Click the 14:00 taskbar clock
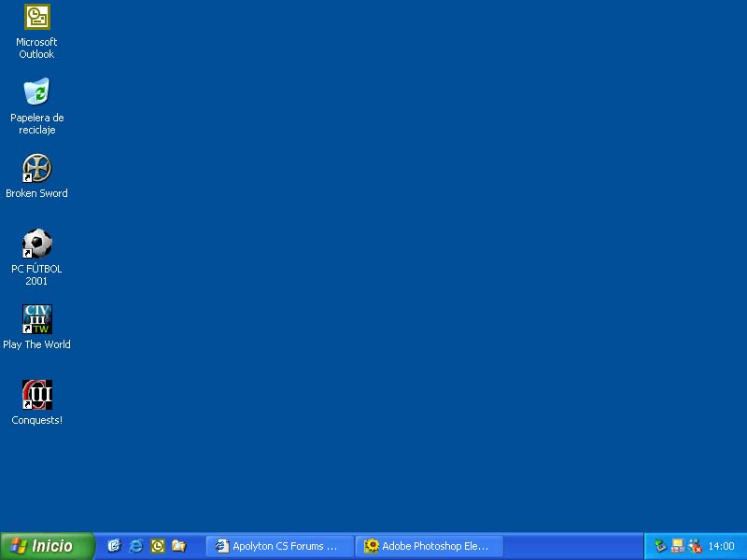The height and width of the screenshot is (560, 747). tap(721, 546)
